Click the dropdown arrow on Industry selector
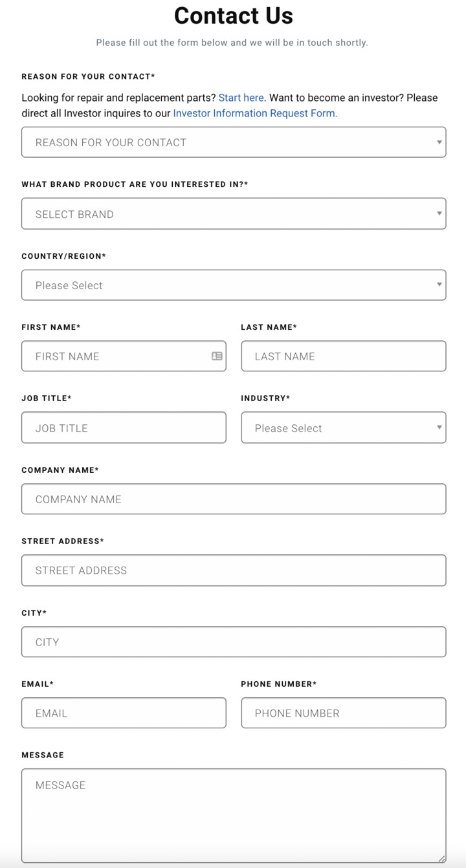Viewport: 466px width, 868px height. 439,428
